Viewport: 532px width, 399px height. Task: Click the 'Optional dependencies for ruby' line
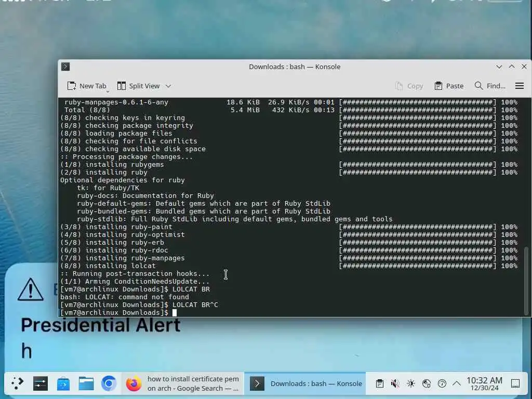coord(123,180)
